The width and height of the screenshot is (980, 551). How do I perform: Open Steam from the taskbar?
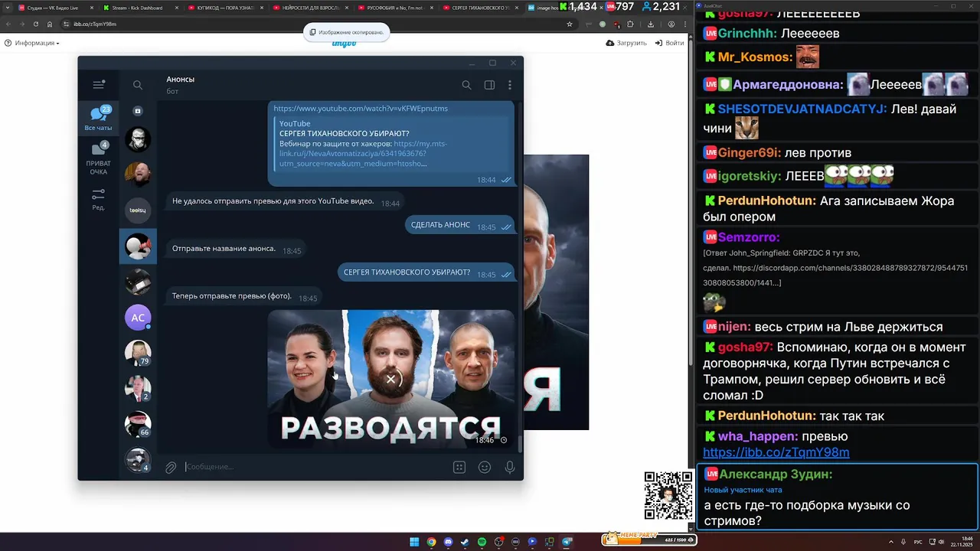465,542
